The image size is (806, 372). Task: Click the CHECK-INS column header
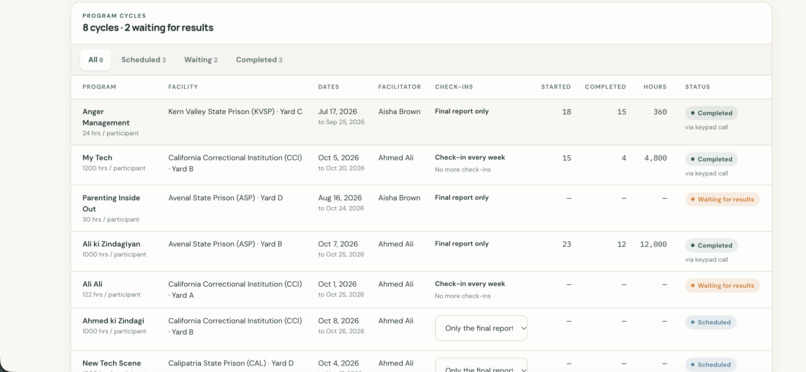454,87
